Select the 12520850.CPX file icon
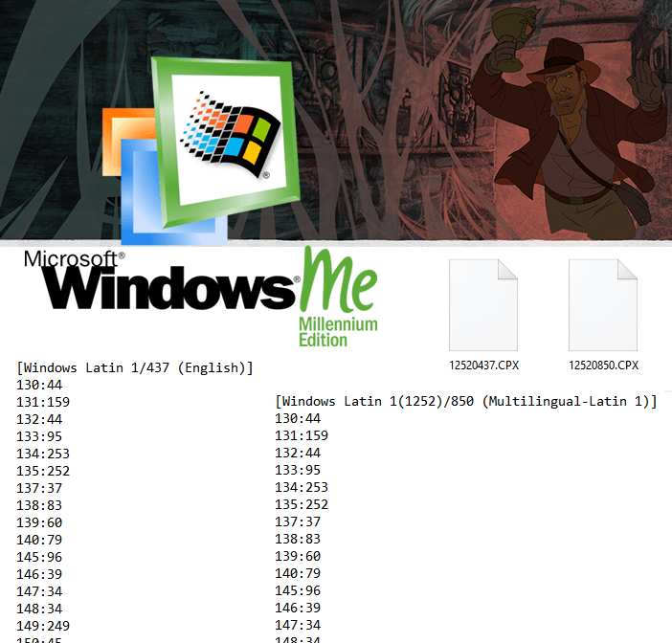This screenshot has height=643, width=672. click(603, 305)
